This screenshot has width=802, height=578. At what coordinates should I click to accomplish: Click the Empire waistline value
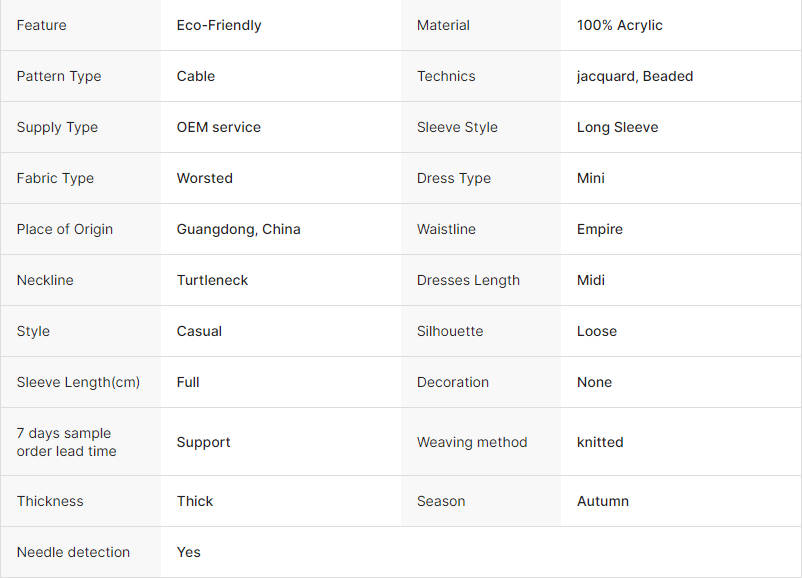599,230
